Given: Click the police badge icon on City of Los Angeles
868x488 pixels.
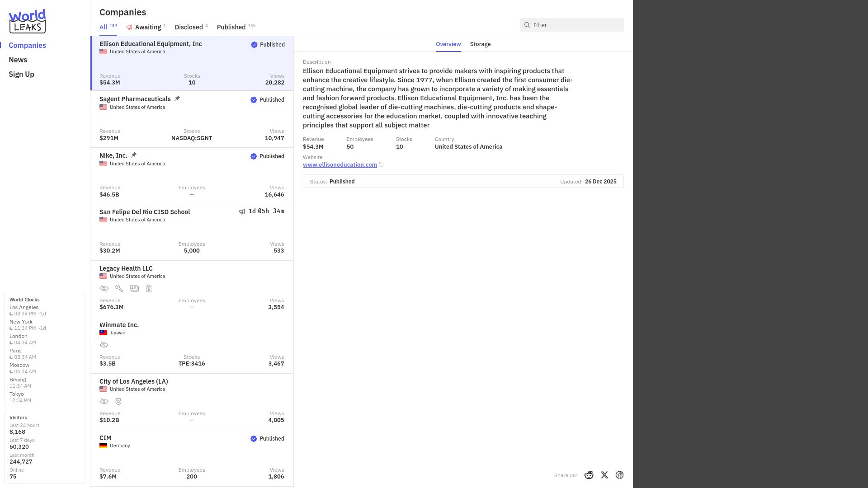Looking at the screenshot, I should [x=118, y=401].
